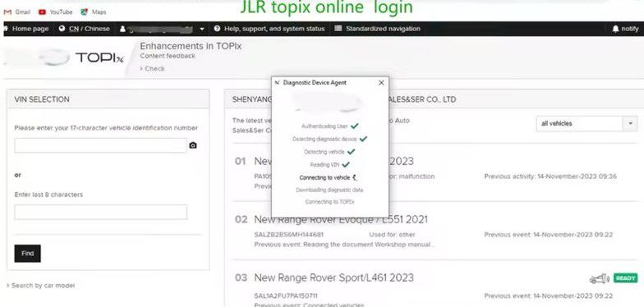Click the Check link under Enhancements
Image resolution: width=644 pixels, height=307 pixels.
pyautogui.click(x=153, y=69)
